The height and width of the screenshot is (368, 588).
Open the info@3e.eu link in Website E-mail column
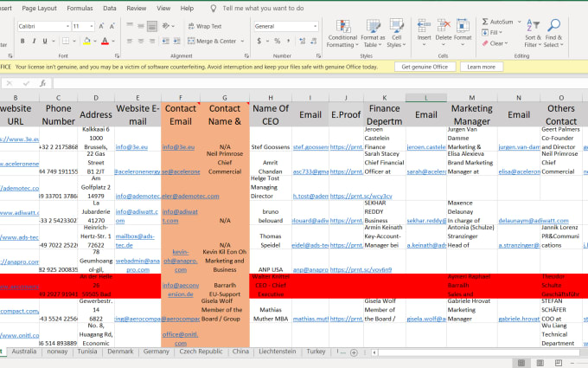pos(131,147)
